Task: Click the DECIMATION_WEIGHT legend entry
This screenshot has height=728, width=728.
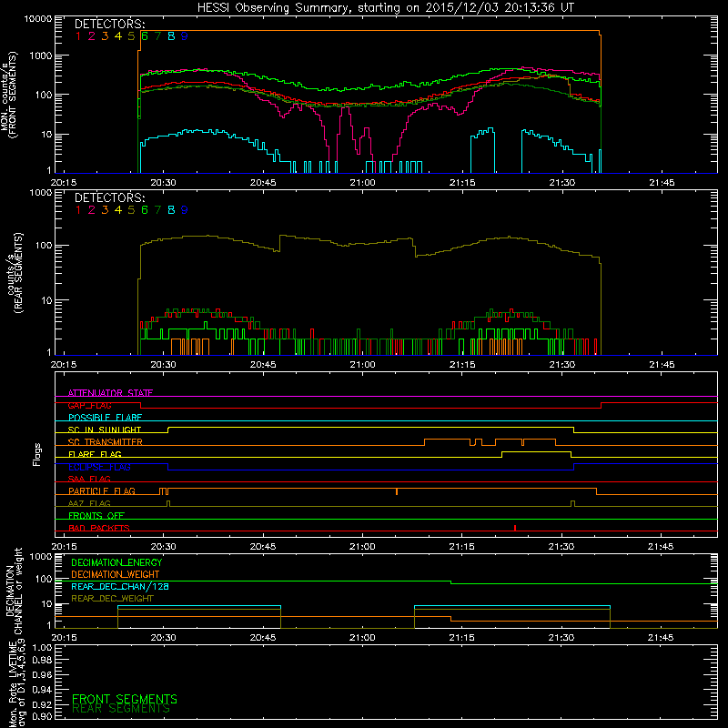Action: pos(116,575)
